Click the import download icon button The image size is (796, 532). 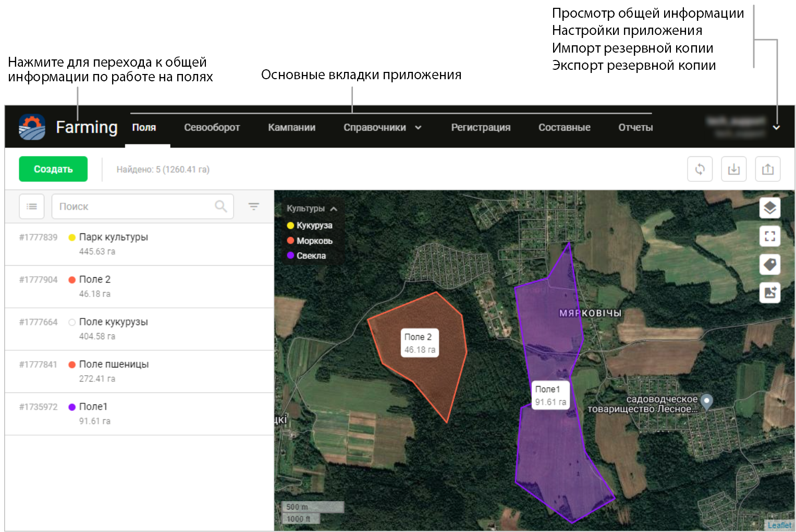[734, 169]
